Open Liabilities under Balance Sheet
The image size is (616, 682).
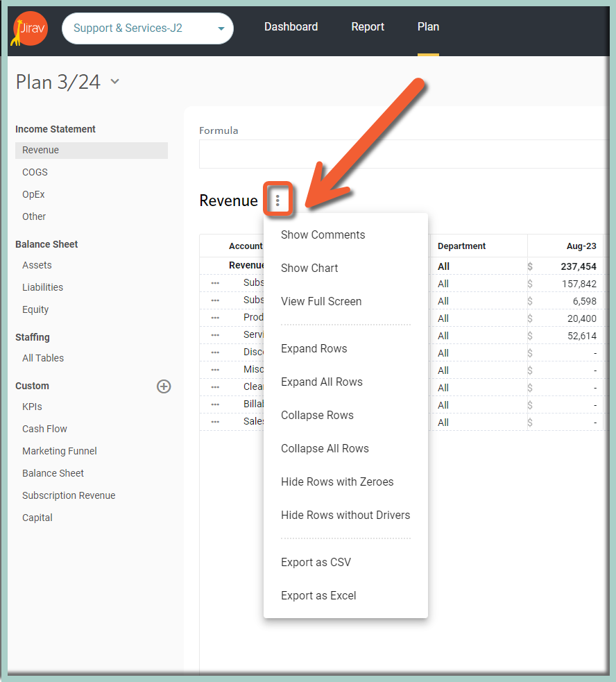coord(42,287)
